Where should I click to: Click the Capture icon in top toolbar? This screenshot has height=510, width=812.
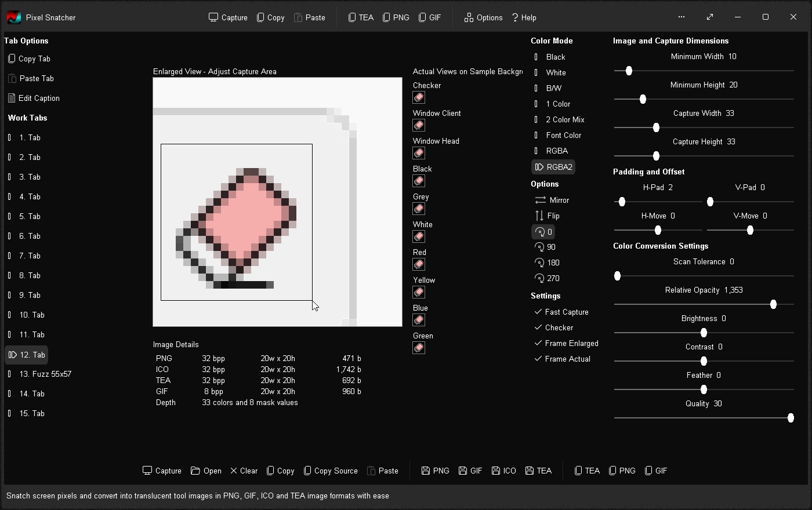213,17
